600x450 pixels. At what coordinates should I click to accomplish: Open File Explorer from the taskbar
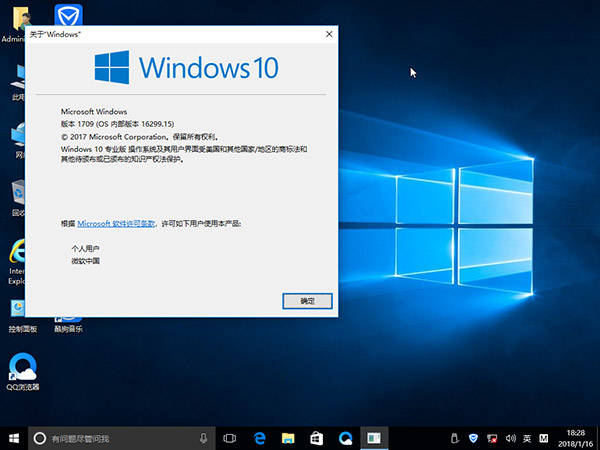click(x=288, y=438)
